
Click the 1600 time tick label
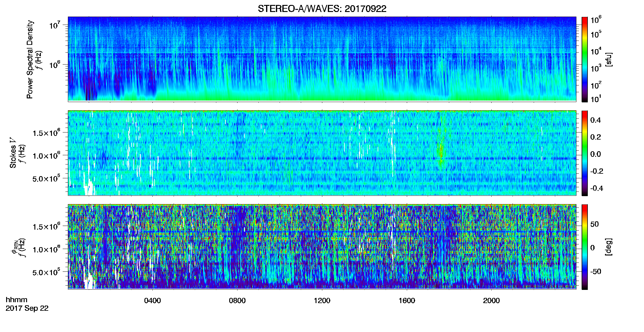(407, 301)
